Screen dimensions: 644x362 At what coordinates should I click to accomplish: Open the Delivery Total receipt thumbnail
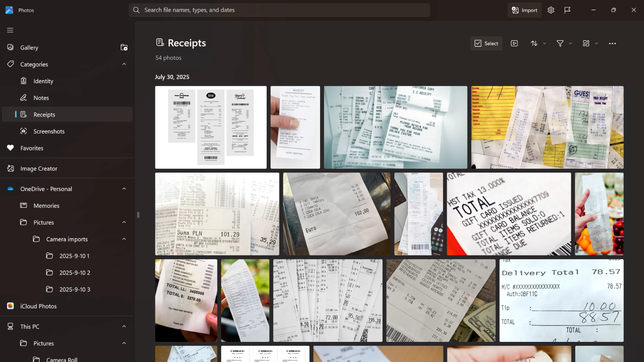click(561, 300)
